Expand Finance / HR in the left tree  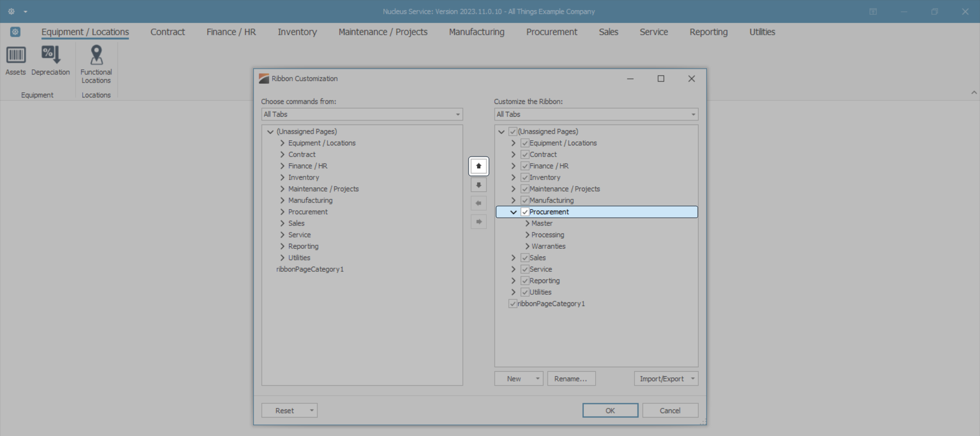point(282,166)
